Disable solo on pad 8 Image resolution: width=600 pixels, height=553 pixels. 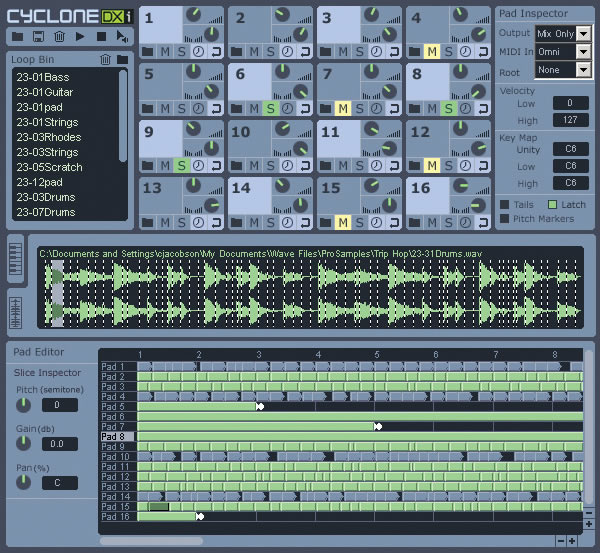(x=448, y=109)
